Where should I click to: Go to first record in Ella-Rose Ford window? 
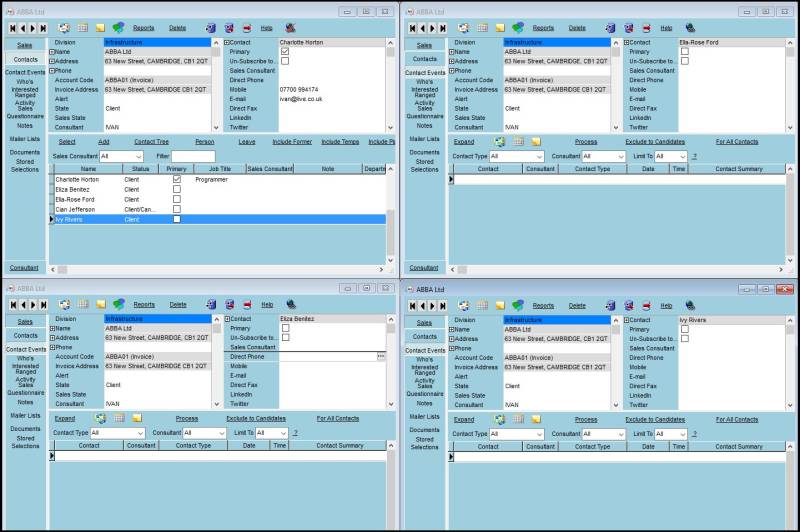(412, 28)
